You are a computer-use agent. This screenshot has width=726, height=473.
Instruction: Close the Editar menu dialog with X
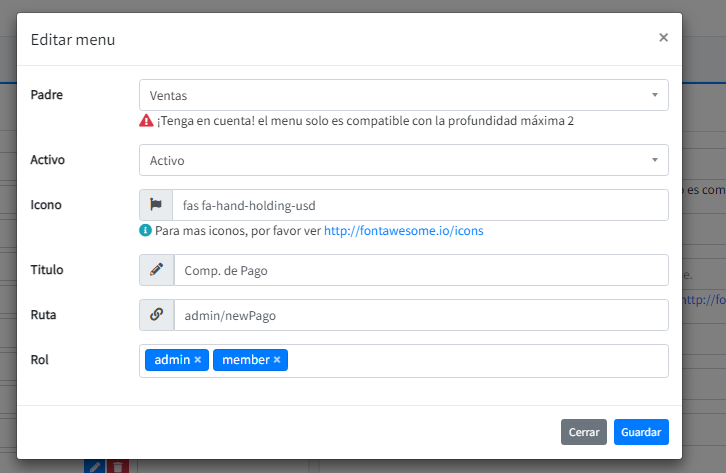[x=663, y=38]
